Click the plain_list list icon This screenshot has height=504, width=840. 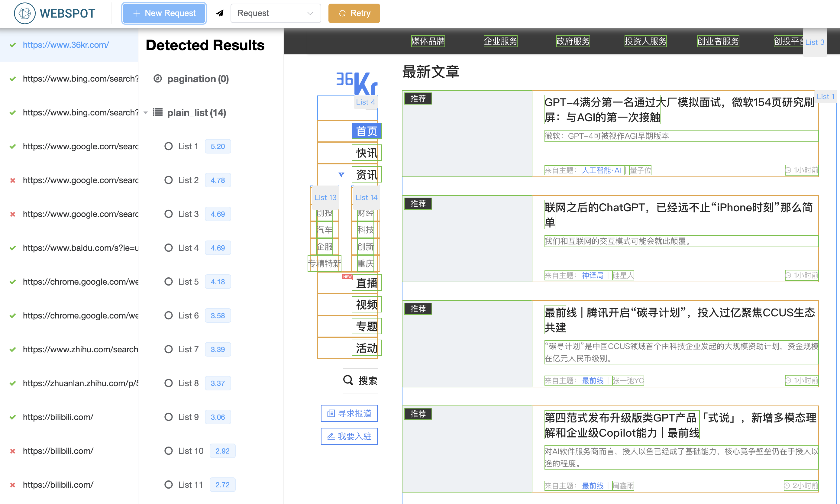click(x=157, y=112)
